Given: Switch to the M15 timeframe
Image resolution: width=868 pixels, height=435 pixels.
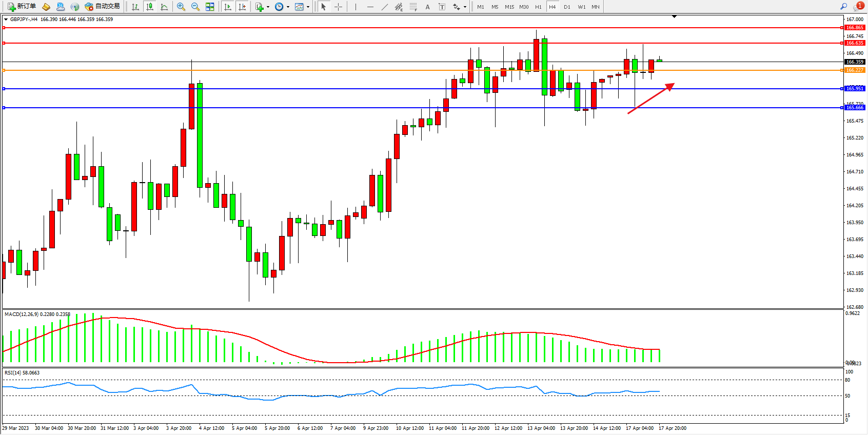Looking at the screenshot, I should coord(509,7).
